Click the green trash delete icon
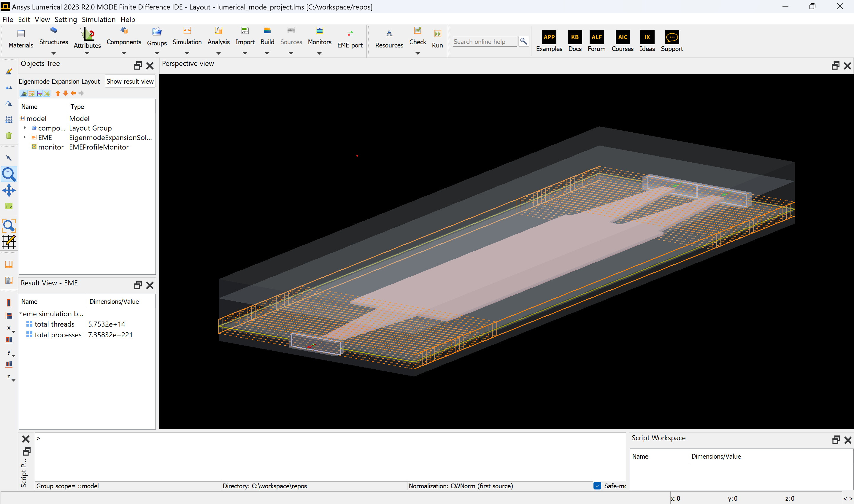 click(x=9, y=136)
